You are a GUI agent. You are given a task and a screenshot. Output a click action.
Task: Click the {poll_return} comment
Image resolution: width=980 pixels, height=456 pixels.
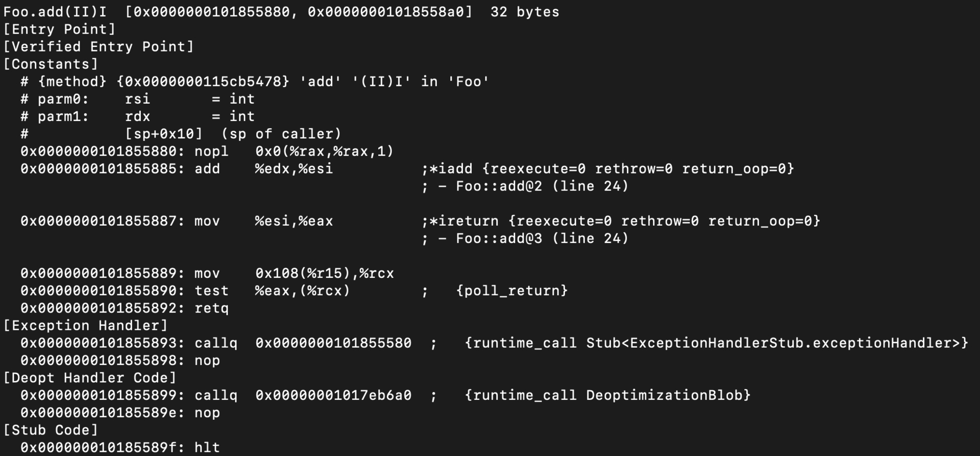pos(511,291)
